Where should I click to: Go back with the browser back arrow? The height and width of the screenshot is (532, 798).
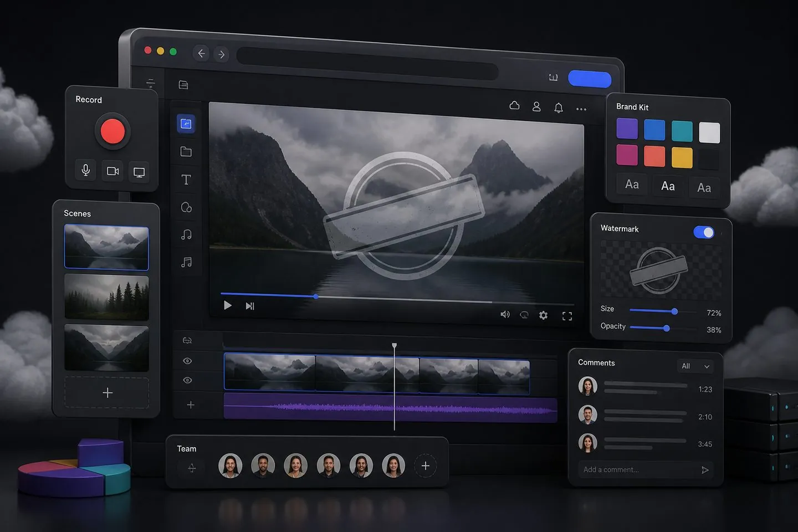point(201,53)
